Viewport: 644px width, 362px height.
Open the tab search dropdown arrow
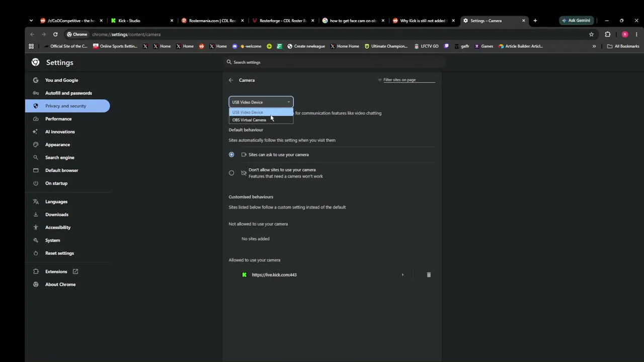(x=31, y=21)
